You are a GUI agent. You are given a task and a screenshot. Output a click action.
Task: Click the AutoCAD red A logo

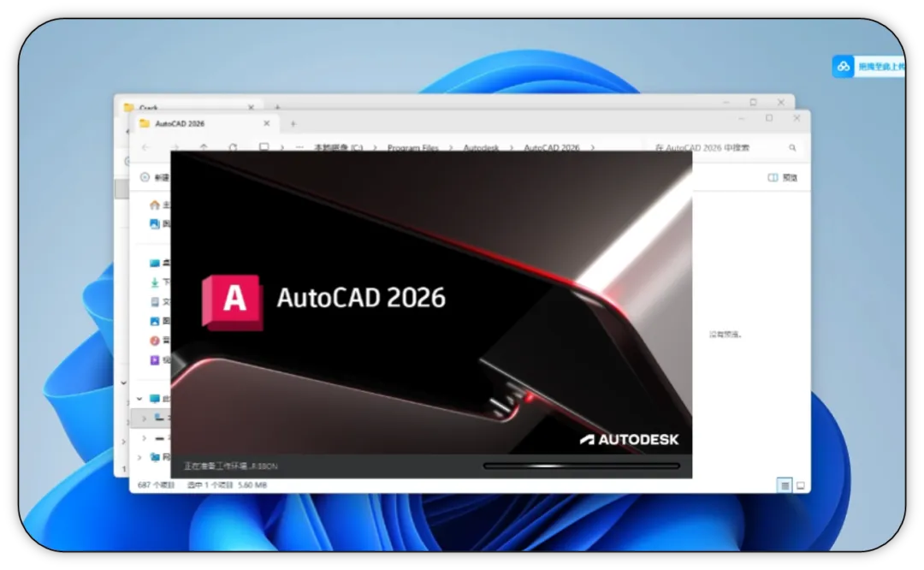point(233,302)
